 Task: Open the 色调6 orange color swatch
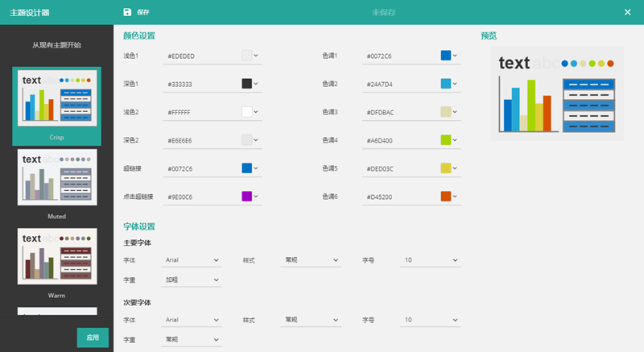[x=446, y=197]
